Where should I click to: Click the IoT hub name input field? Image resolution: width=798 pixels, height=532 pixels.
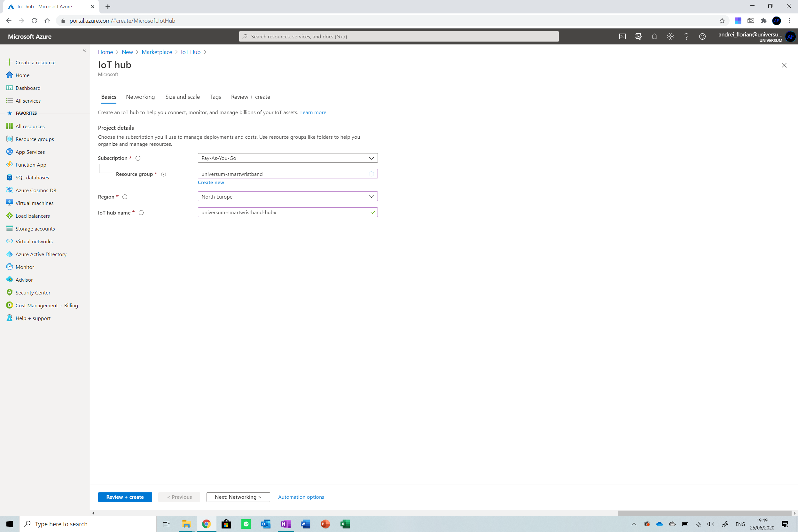point(283,212)
